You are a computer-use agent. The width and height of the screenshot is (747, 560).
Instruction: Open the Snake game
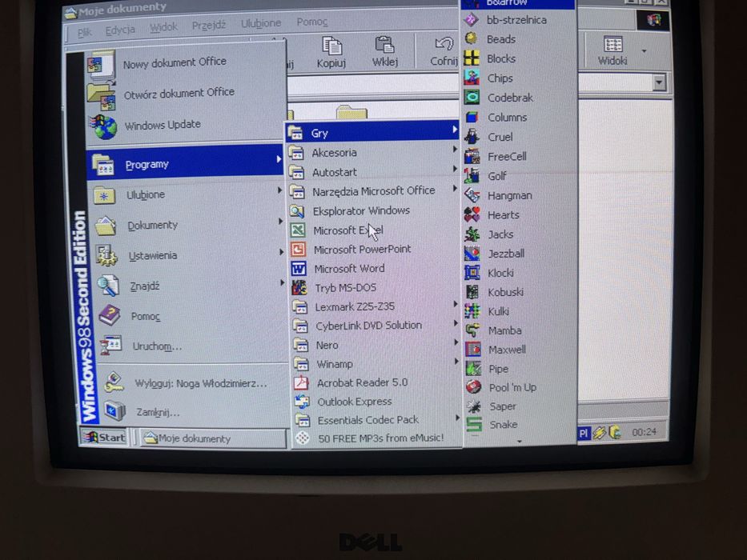pos(518,424)
